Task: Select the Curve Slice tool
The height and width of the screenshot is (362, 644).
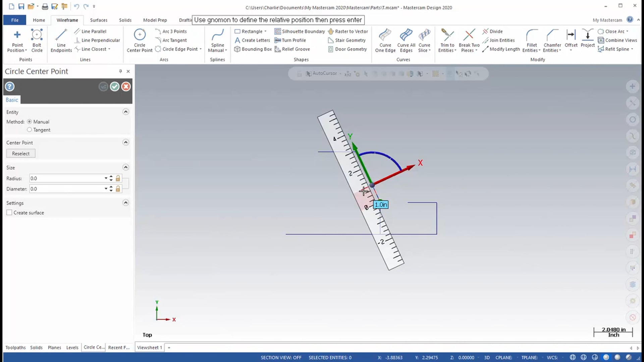Action: (x=424, y=41)
